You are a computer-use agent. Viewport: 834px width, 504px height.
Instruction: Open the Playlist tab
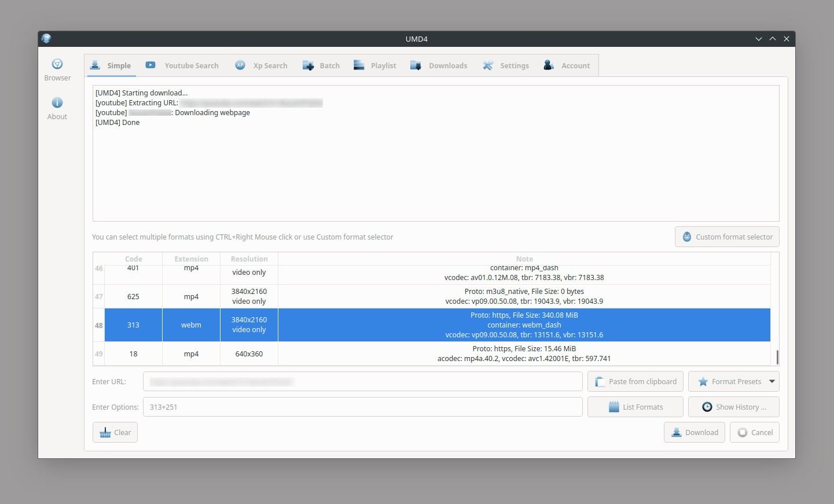coord(375,65)
